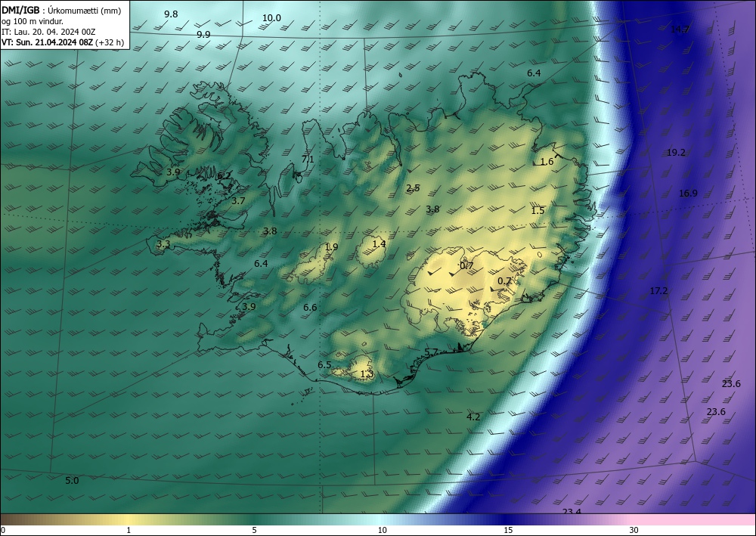Click the 23.4 value near the color bar

coord(572,511)
